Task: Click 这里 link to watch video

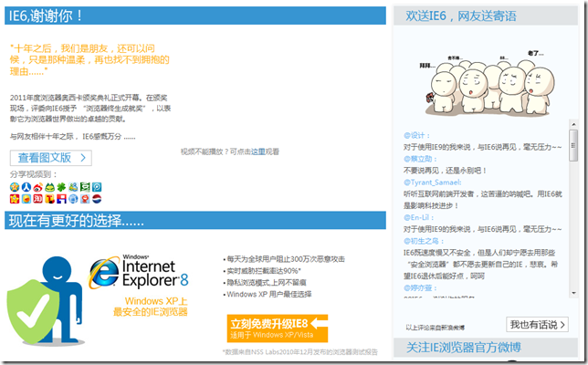Action: point(258,151)
